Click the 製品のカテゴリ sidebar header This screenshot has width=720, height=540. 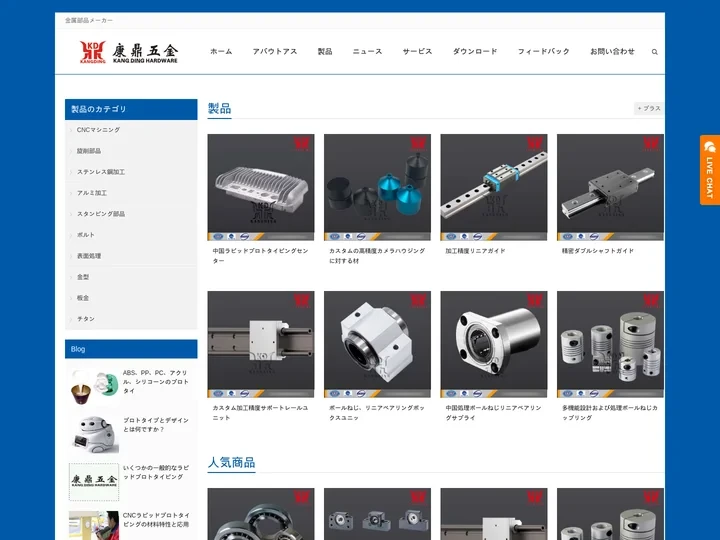131,109
